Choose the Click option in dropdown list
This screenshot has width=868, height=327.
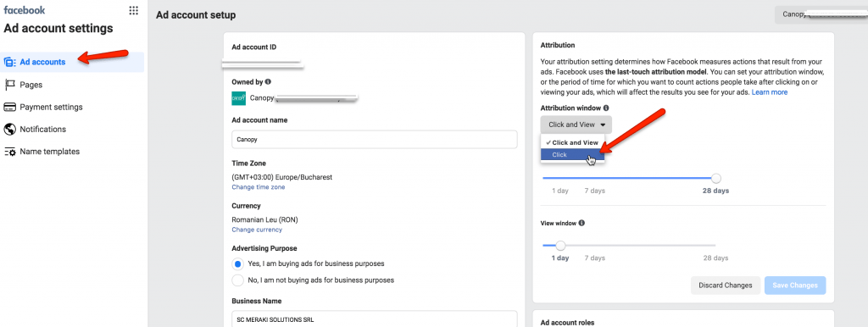click(x=572, y=155)
